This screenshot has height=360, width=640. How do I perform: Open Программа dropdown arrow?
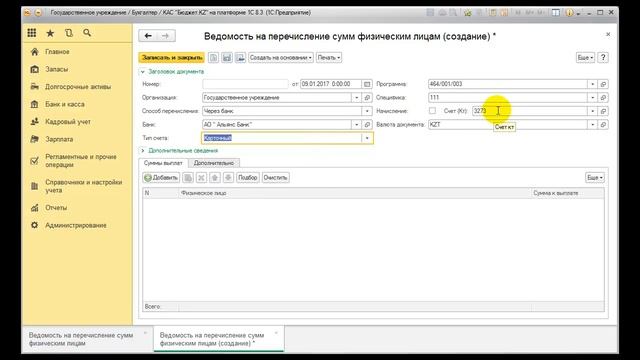click(x=592, y=84)
